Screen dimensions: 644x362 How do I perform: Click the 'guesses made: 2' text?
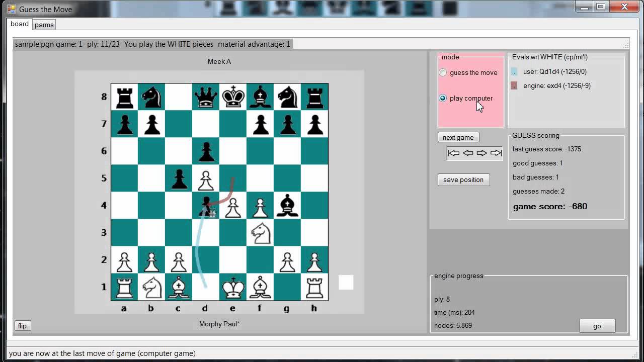coord(539,191)
